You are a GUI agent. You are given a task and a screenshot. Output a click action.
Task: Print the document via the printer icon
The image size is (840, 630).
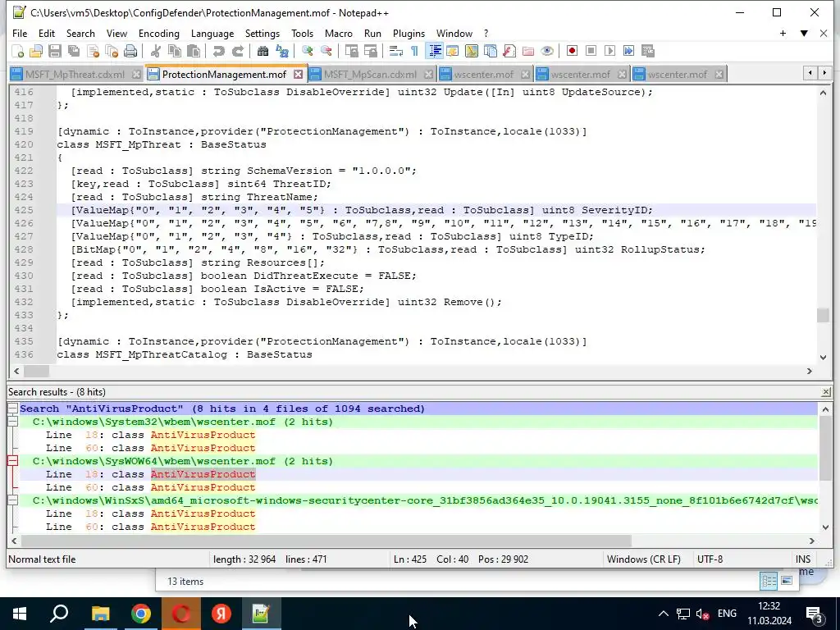pyautogui.click(x=130, y=51)
